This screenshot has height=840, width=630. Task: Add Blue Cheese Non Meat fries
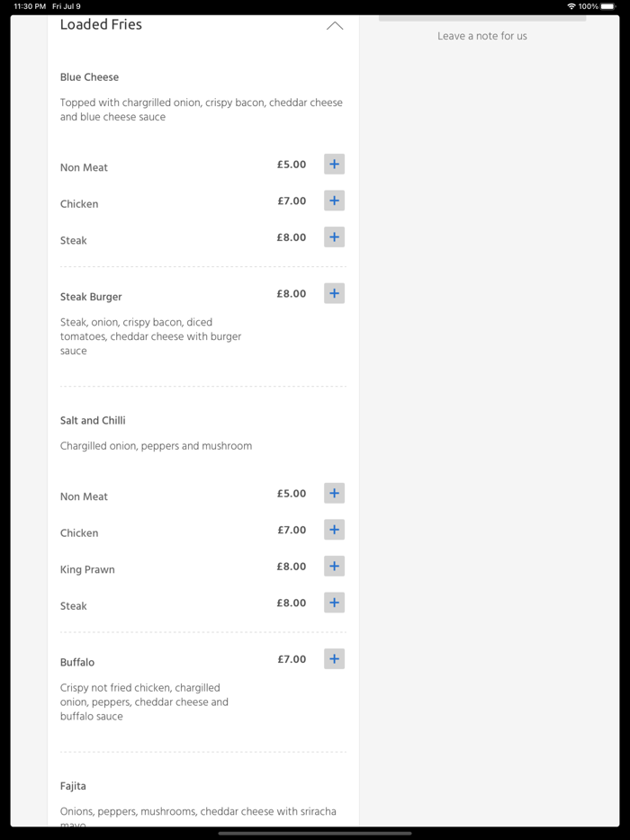[334, 165]
